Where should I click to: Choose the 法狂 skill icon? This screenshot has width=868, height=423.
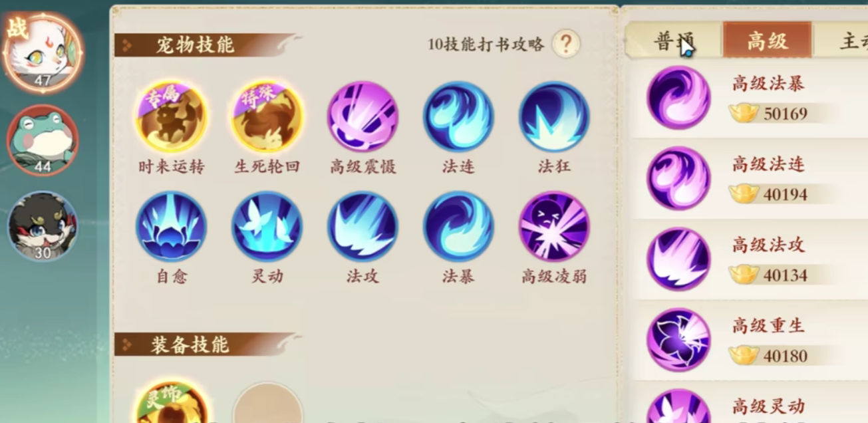554,117
